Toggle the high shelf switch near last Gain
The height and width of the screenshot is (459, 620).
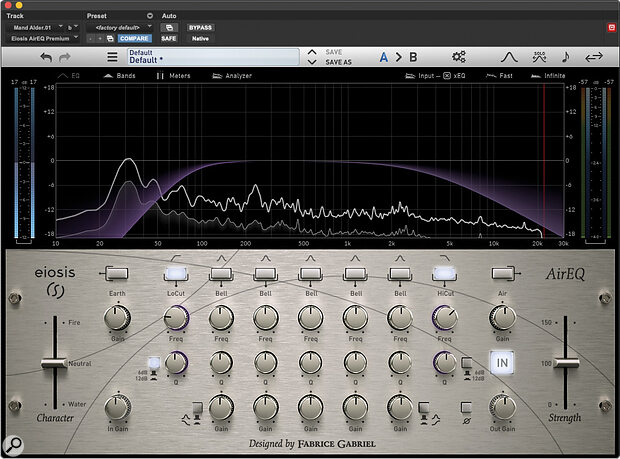click(x=424, y=408)
